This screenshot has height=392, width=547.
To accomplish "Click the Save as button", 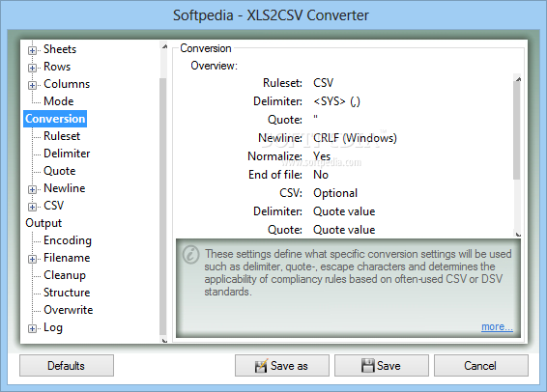I will tap(282, 366).
